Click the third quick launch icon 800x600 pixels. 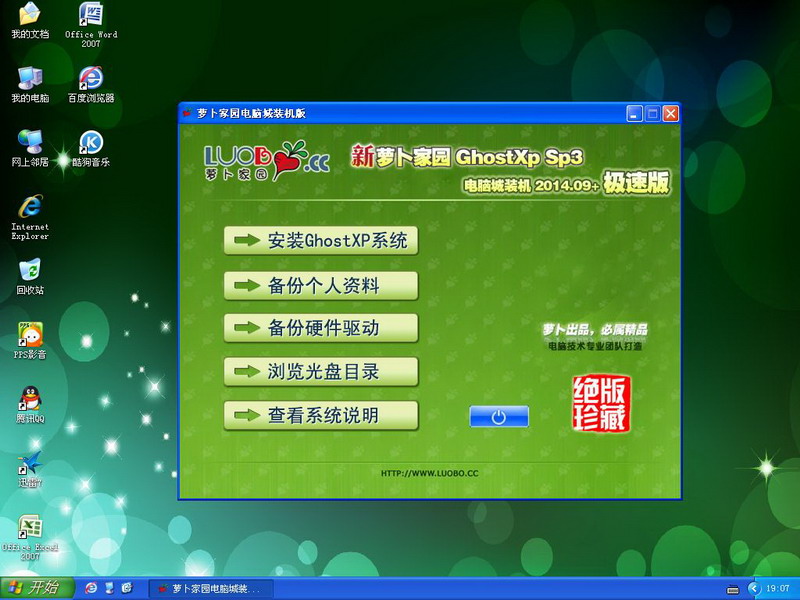[x=127, y=588]
